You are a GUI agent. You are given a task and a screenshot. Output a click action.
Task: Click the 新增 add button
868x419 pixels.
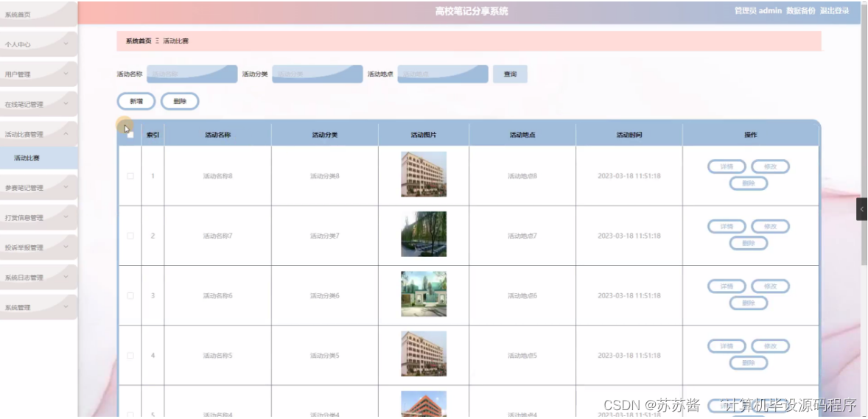pos(136,102)
